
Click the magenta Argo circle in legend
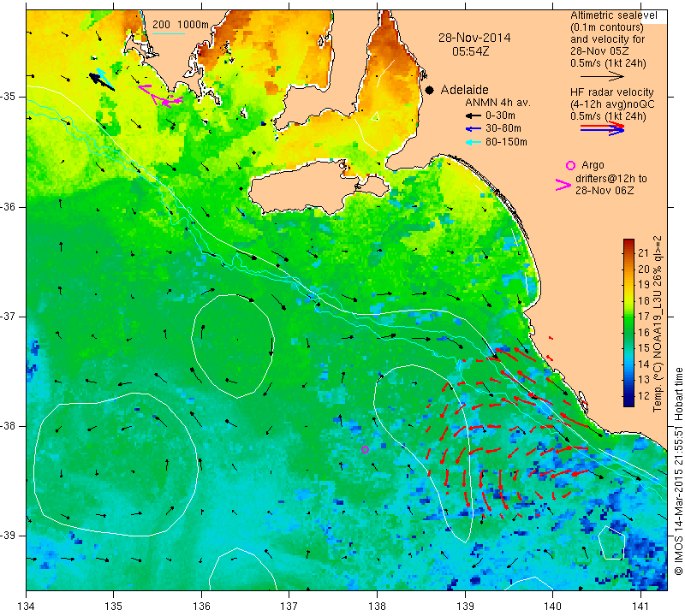pyautogui.click(x=570, y=165)
